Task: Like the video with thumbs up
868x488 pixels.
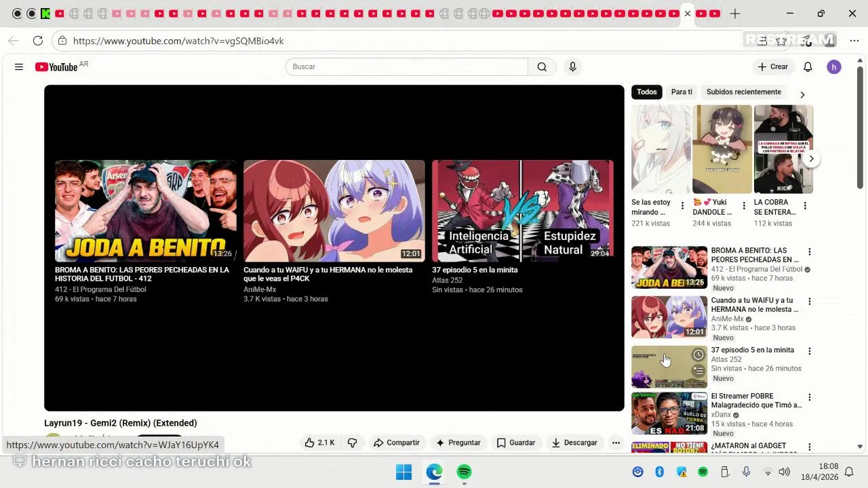Action: (319, 443)
